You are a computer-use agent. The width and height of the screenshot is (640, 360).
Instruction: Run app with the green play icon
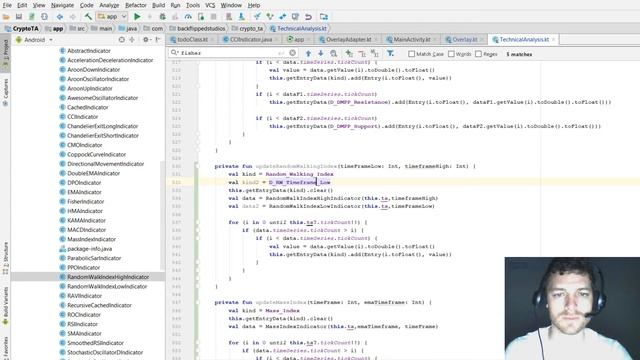137,17
